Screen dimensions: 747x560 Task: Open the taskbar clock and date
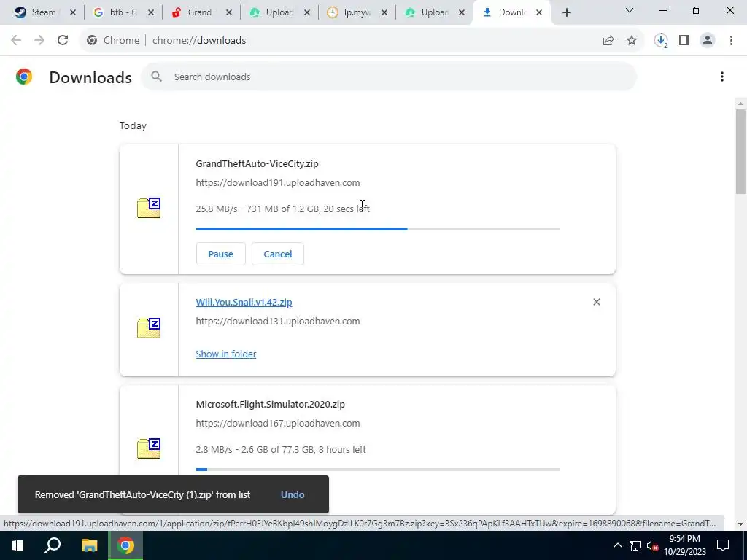pos(685,545)
